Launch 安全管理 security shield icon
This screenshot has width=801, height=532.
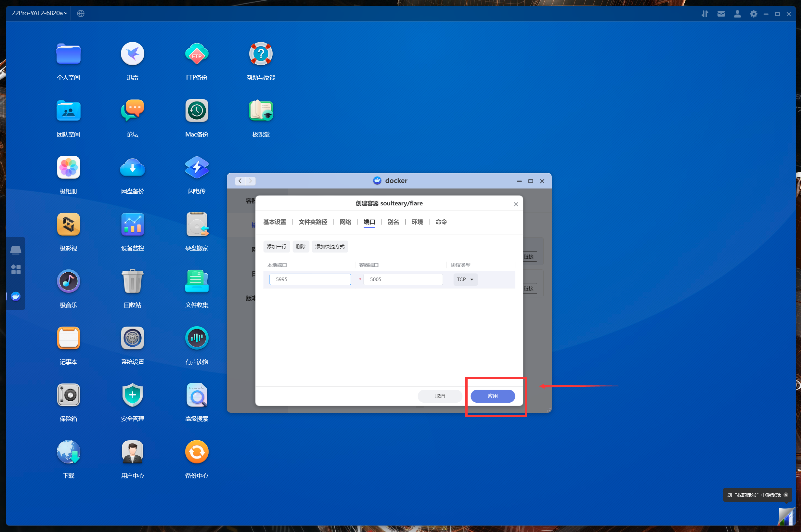(132, 395)
